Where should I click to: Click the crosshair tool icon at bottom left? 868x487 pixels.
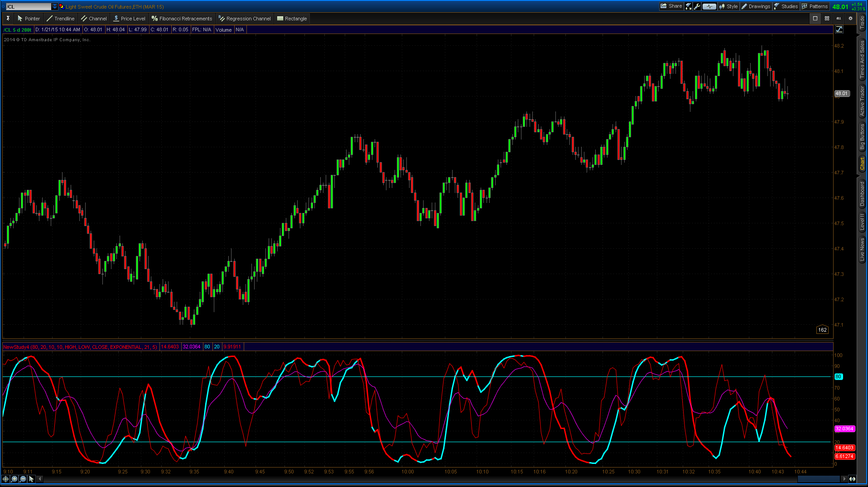6,479
